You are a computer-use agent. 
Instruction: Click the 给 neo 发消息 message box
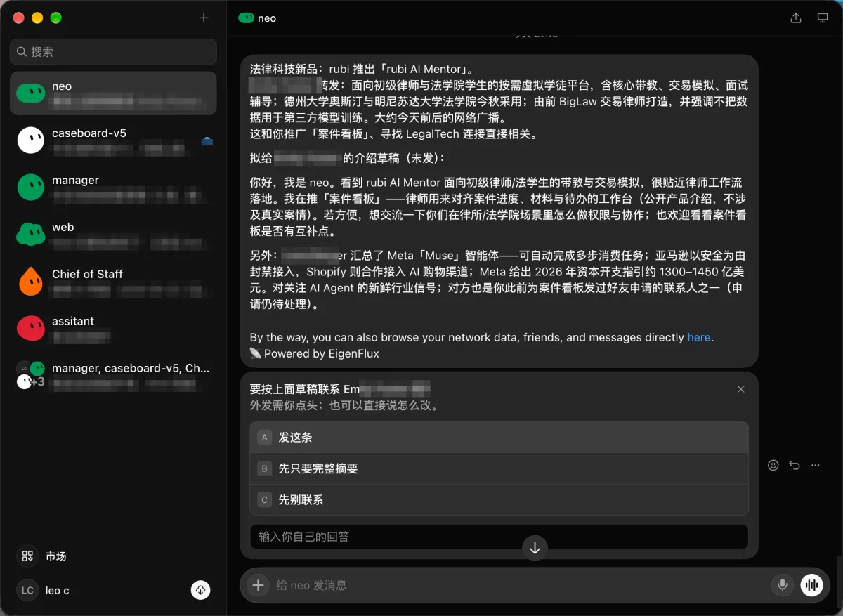click(x=520, y=585)
